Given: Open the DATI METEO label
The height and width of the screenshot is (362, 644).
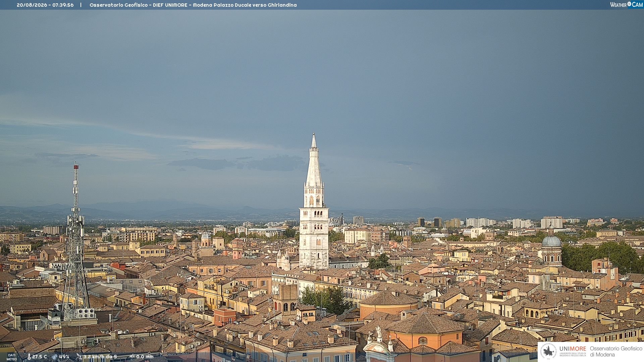Looking at the screenshot, I should click(12, 357).
